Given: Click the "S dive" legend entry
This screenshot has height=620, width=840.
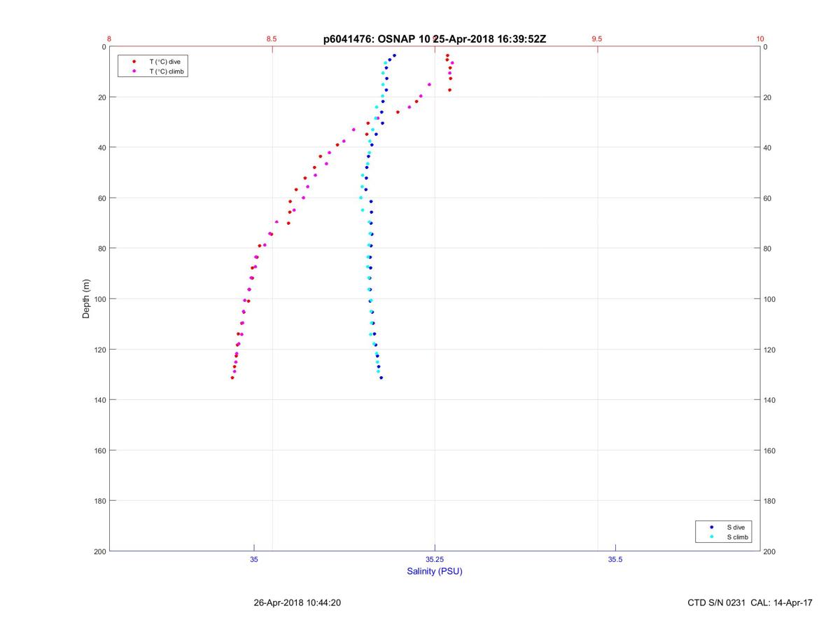Looking at the screenshot, I should pos(735,527).
